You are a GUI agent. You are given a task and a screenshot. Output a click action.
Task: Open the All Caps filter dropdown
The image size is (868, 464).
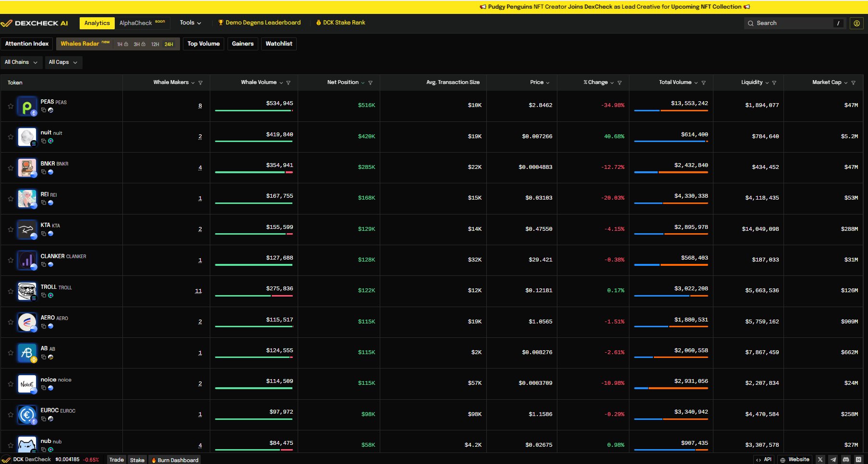pos(63,62)
